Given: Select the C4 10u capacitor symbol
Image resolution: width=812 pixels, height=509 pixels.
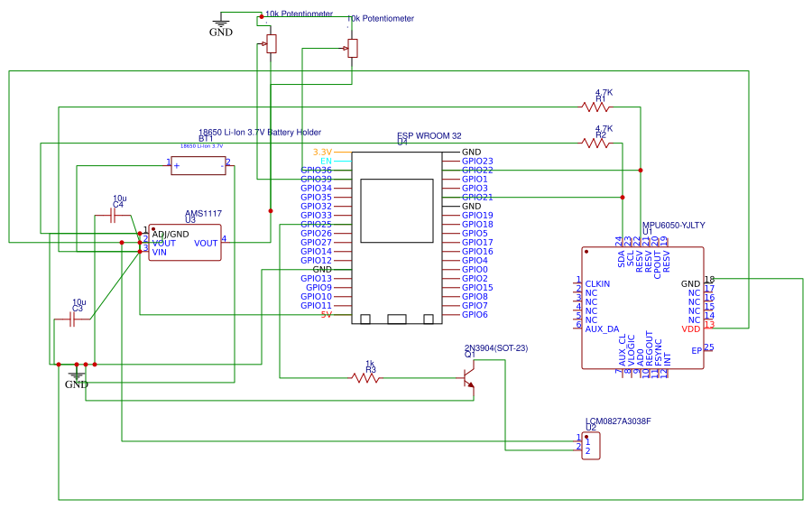Looking at the screenshot, I should coord(113,216).
